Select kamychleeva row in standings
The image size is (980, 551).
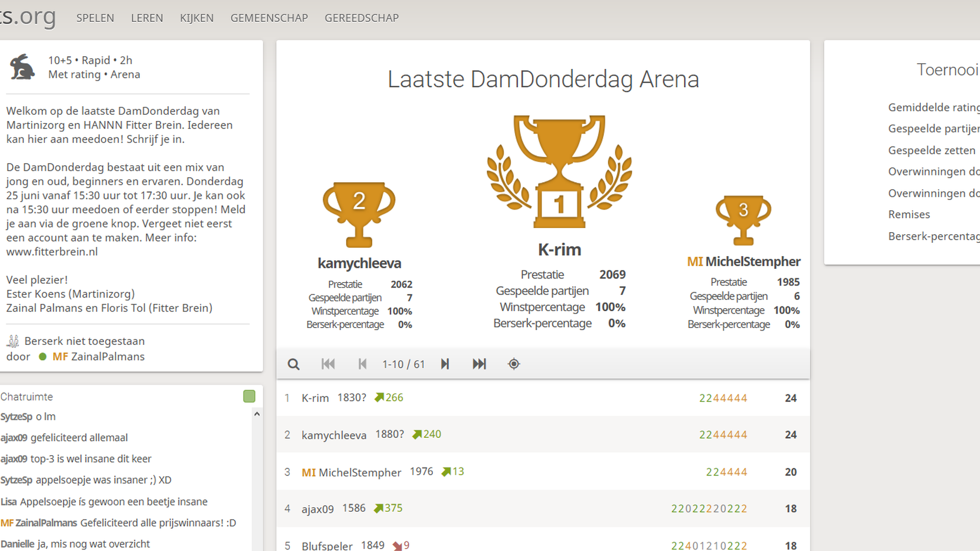[x=543, y=435]
